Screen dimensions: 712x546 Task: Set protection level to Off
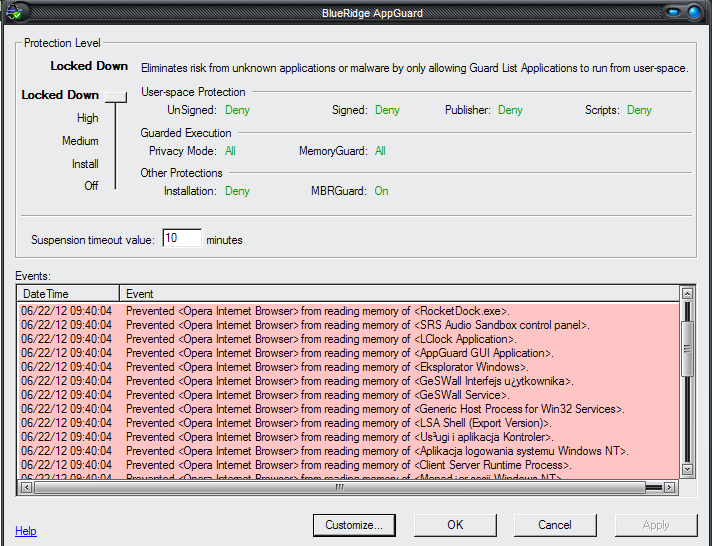pyautogui.click(x=91, y=186)
